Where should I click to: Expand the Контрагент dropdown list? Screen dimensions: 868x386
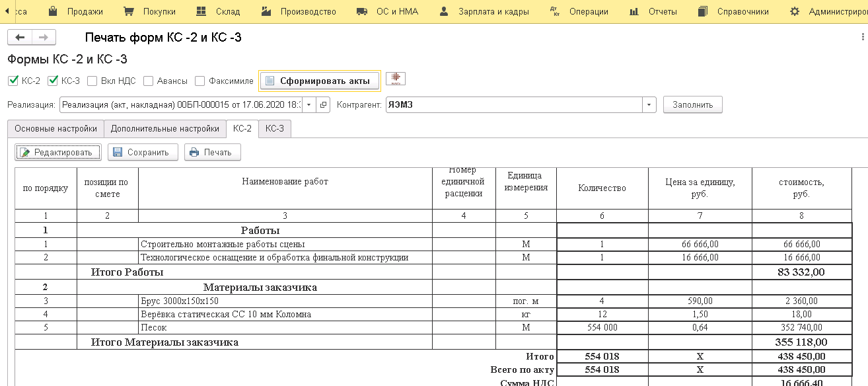click(x=650, y=104)
